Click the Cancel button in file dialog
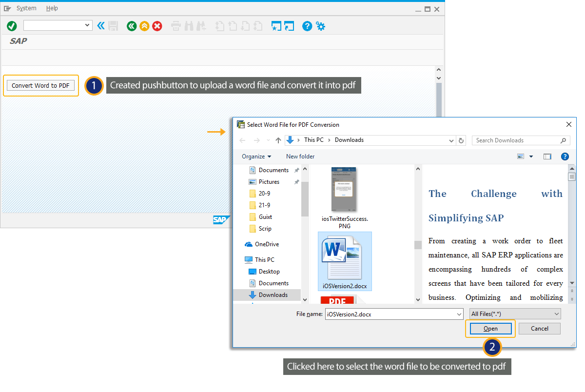585x392 pixels. click(539, 329)
